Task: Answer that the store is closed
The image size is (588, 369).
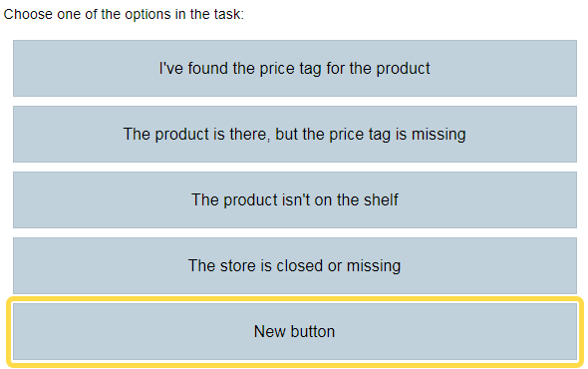Action: click(x=295, y=265)
